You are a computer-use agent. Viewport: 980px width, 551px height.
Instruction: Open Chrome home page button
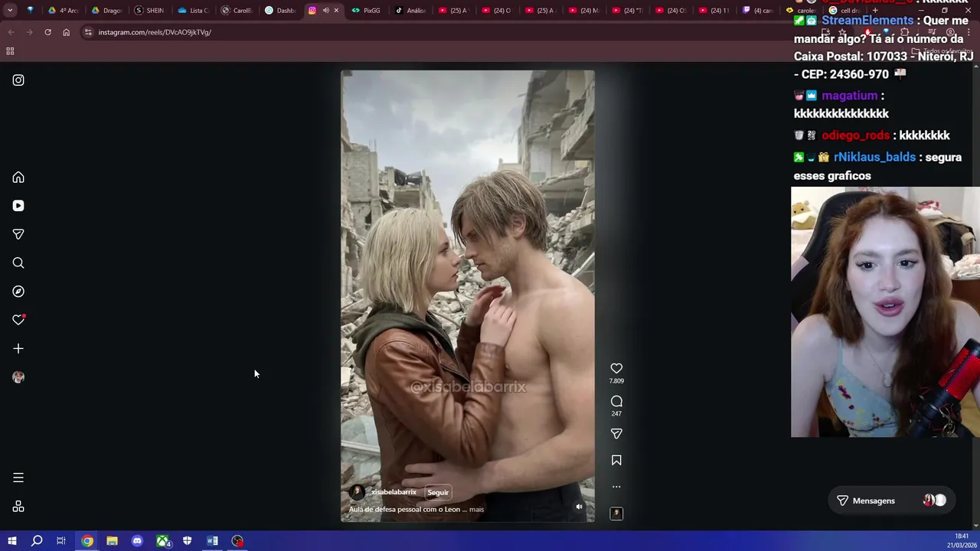66,32
